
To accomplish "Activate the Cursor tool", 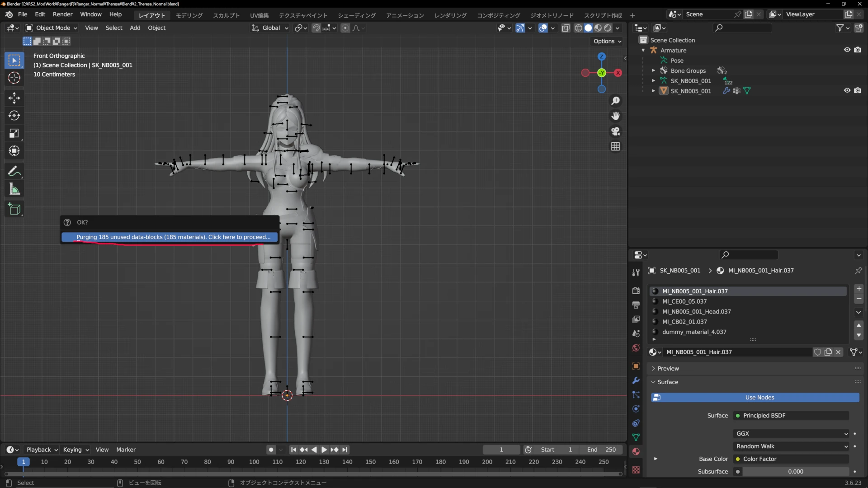I will [14, 78].
